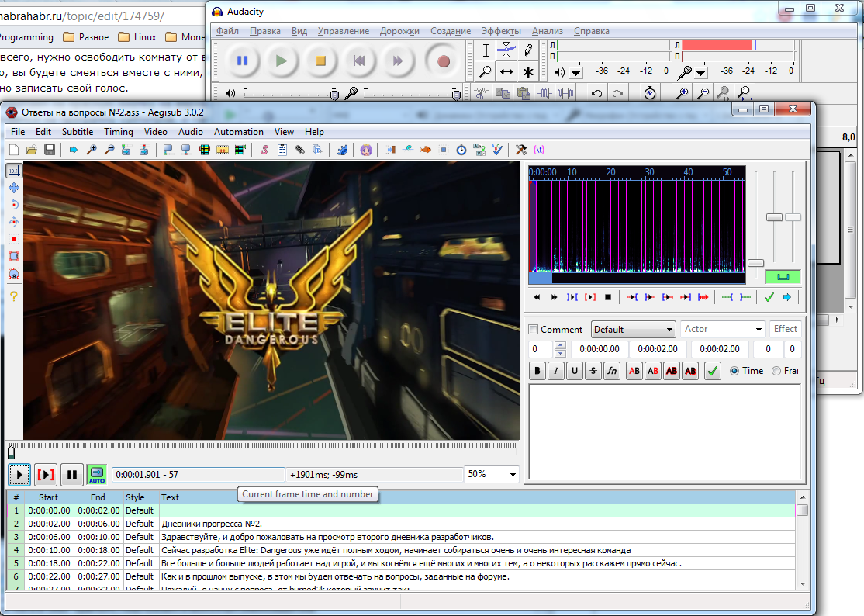864x616 pixels.
Task: Select the Draw pencil tool in Audacity
Action: pyautogui.click(x=528, y=50)
